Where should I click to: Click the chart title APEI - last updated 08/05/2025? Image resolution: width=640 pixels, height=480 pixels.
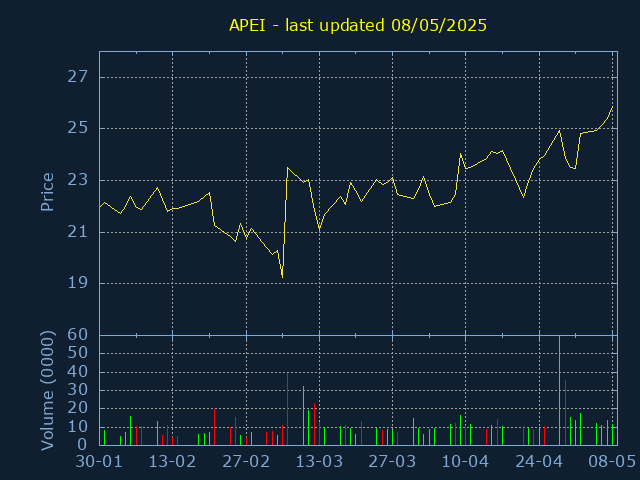click(x=358, y=25)
